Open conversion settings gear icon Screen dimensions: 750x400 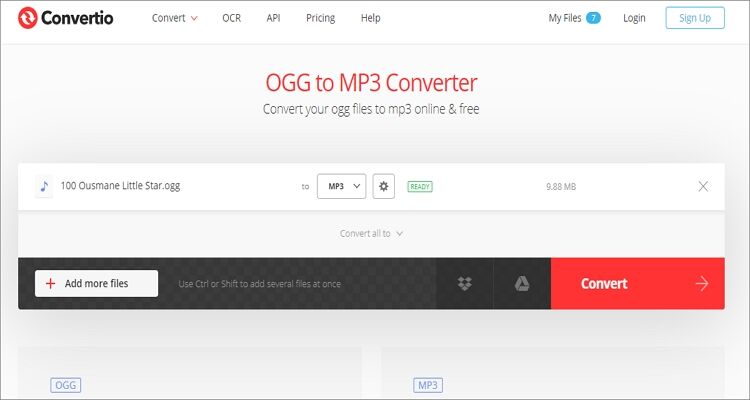coord(384,186)
